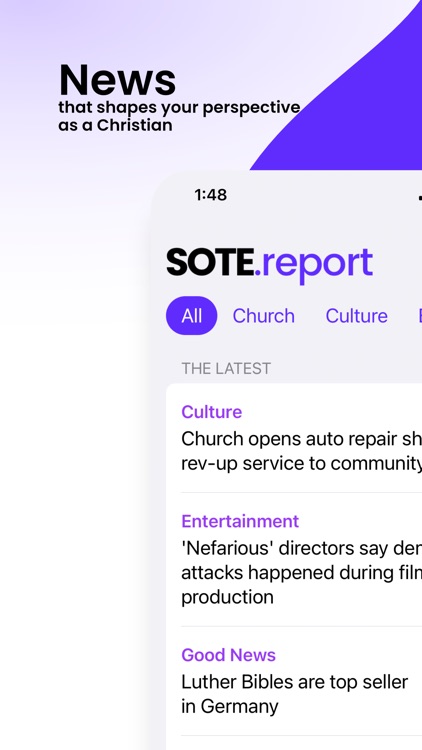Switch to the Church tab
Image resolution: width=422 pixels, height=750 pixels.
[x=264, y=316]
